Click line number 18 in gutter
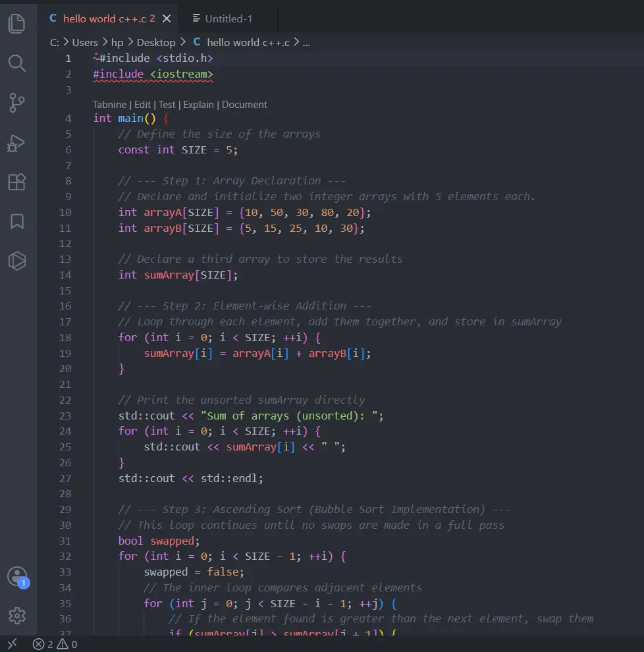Viewport: 644px width, 652px height. (65, 338)
